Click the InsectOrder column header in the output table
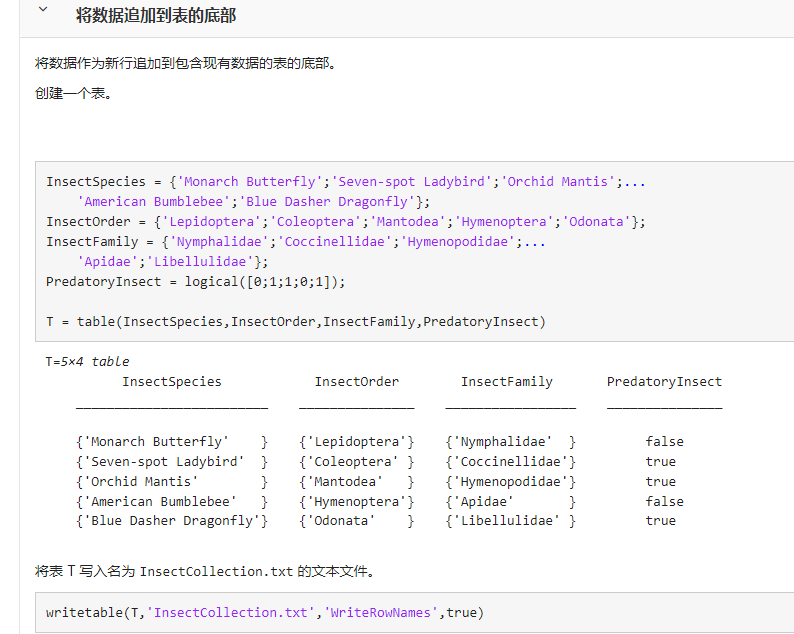The image size is (794, 634). point(356,382)
